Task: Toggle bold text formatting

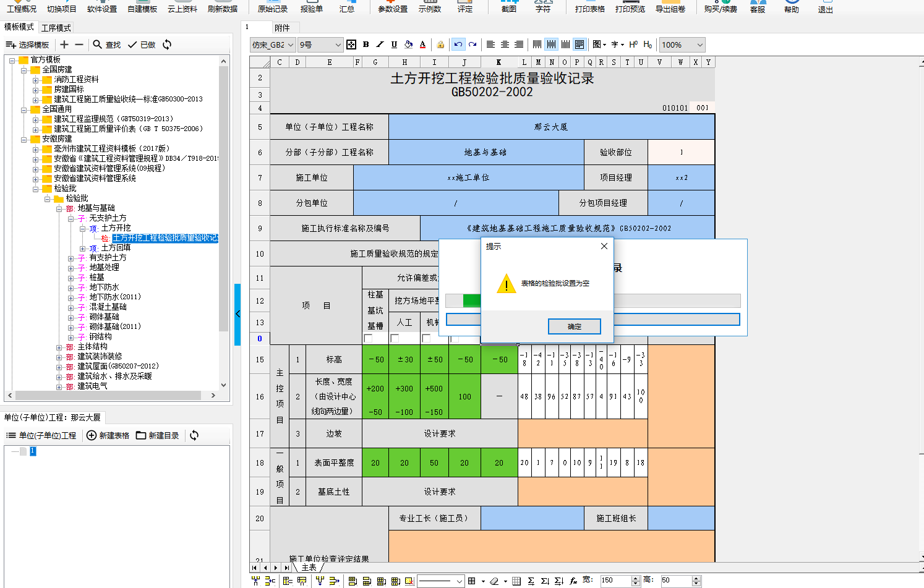Action: (366, 45)
